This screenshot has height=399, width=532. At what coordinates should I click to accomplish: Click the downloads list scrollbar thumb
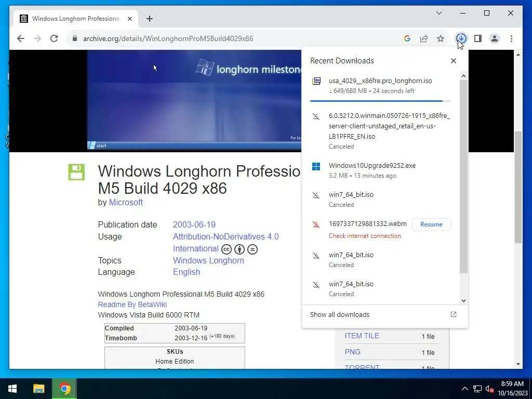pyautogui.click(x=463, y=177)
